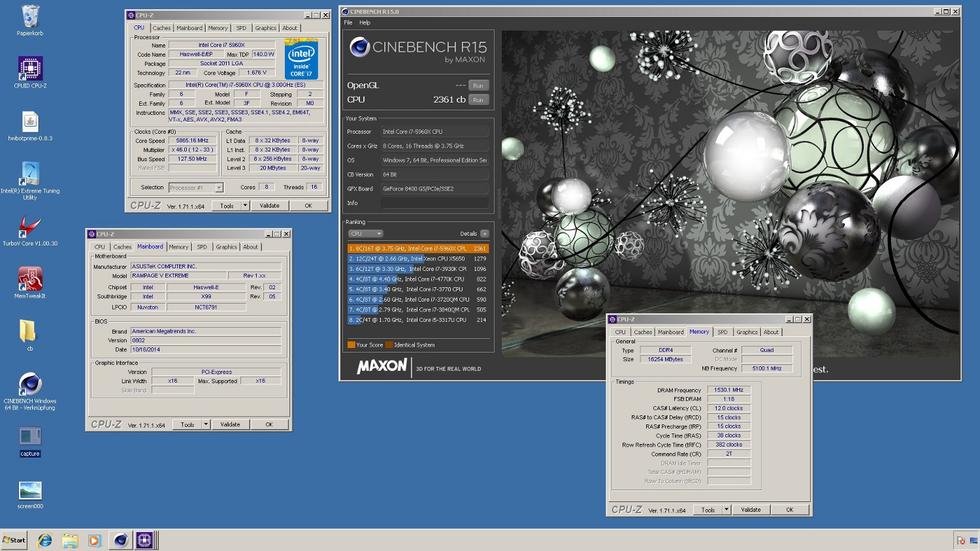Open About tab in Memory CPU-Z window

[772, 332]
